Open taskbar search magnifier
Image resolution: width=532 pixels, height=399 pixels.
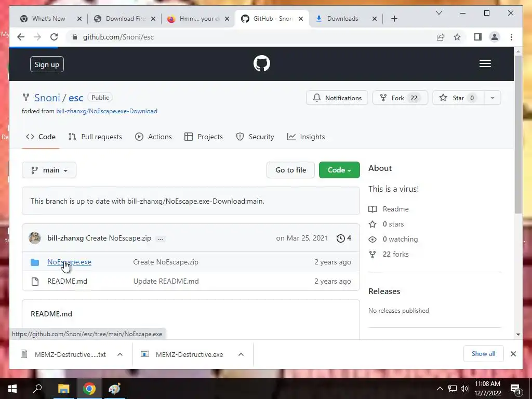click(x=37, y=389)
